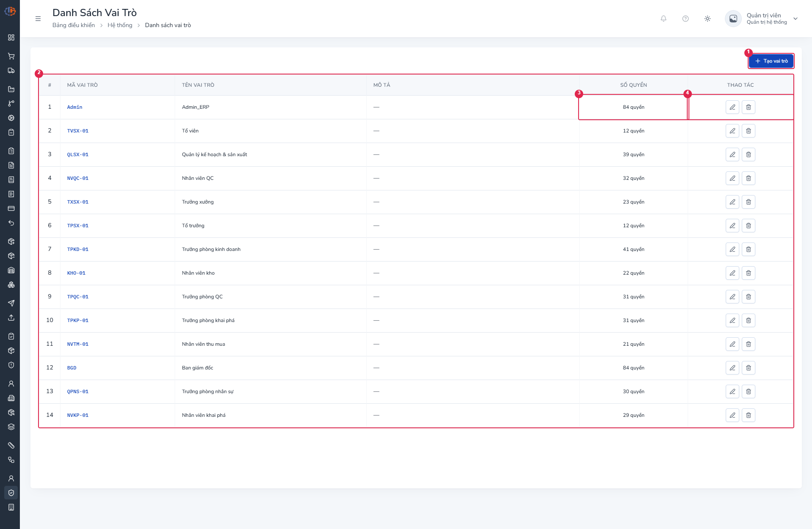Open the credit card sidebar icon
Screen dimensions: 812x529
point(11,209)
